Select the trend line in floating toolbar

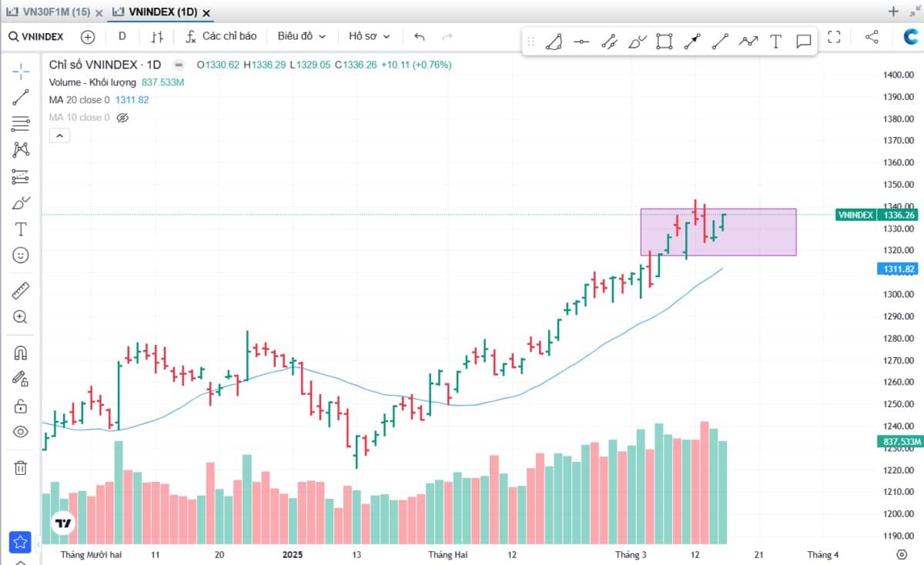pyautogui.click(x=720, y=42)
